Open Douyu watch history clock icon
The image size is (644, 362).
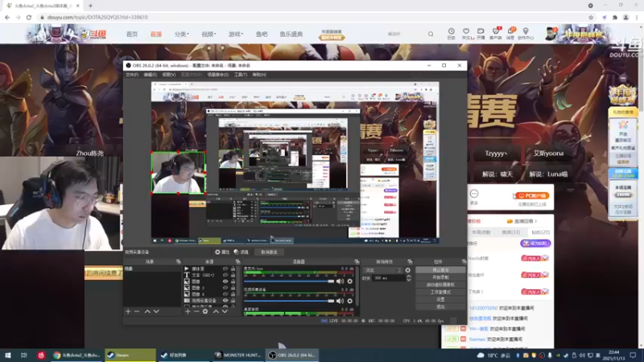(x=451, y=34)
